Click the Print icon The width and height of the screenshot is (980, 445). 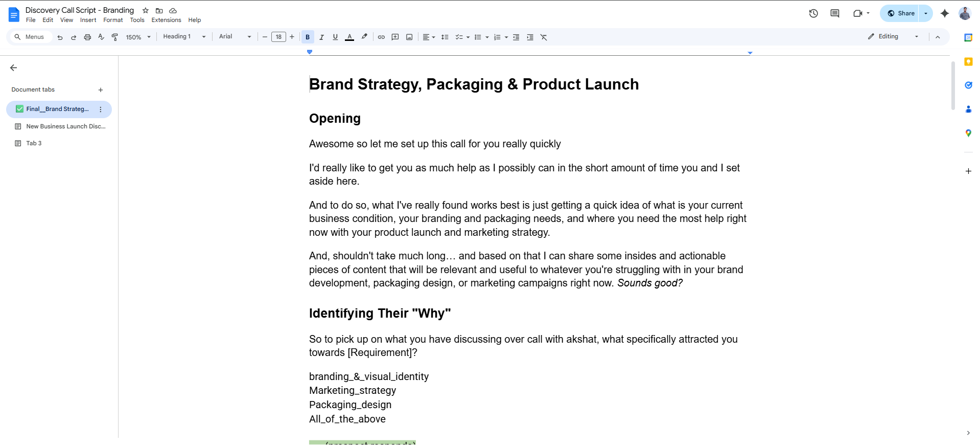click(x=87, y=37)
